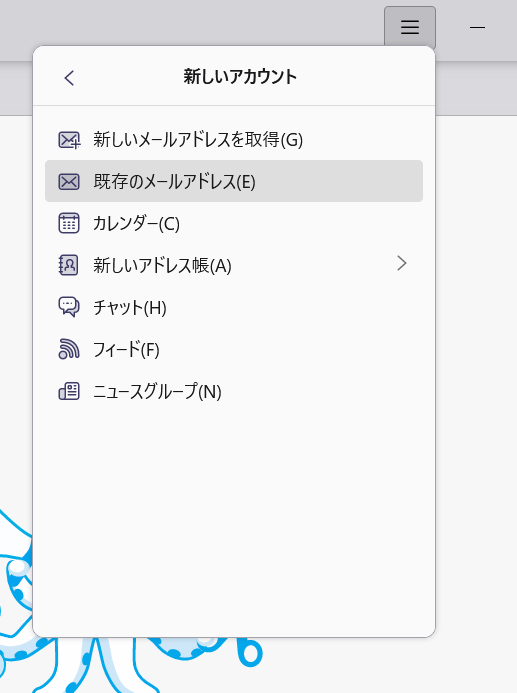Click the chat speech-bubble icon
Screen dimensions: 517x693
[69, 307]
